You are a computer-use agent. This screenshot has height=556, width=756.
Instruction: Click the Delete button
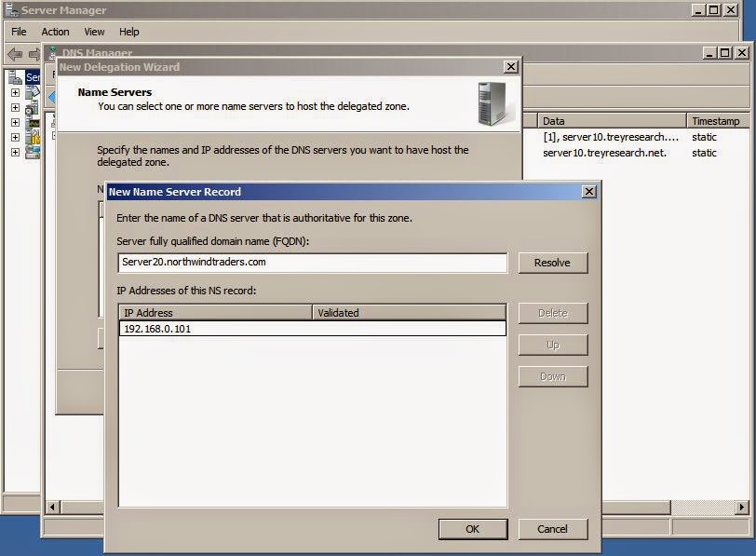point(552,314)
